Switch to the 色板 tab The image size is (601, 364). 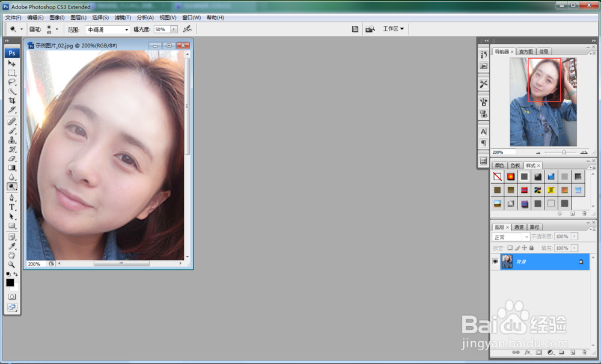(x=515, y=166)
